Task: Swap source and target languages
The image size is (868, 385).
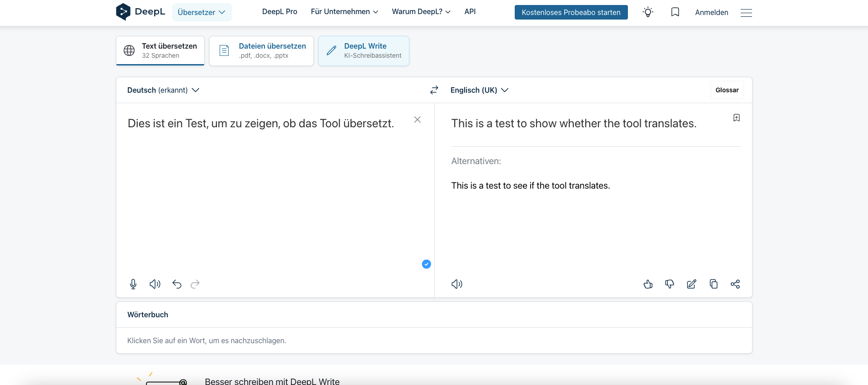Action: click(x=434, y=90)
